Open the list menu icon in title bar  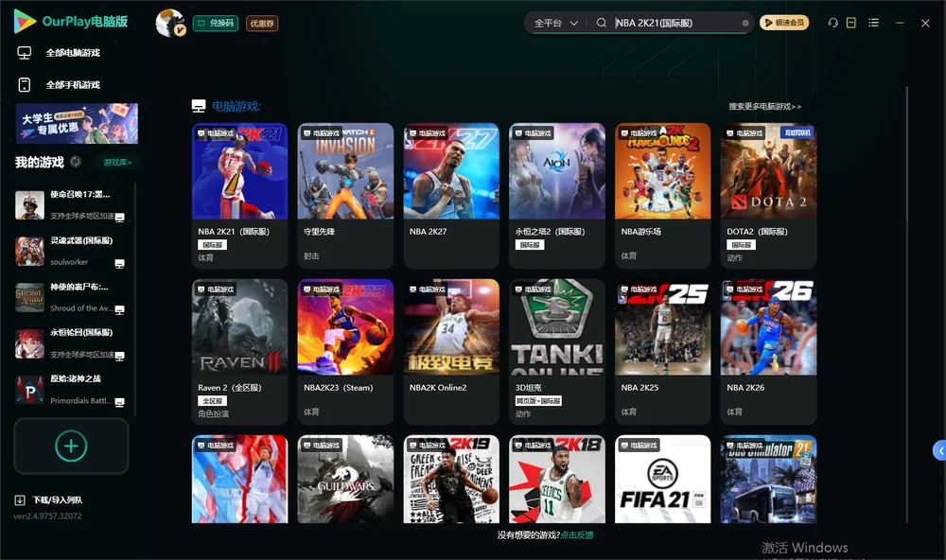(x=873, y=23)
